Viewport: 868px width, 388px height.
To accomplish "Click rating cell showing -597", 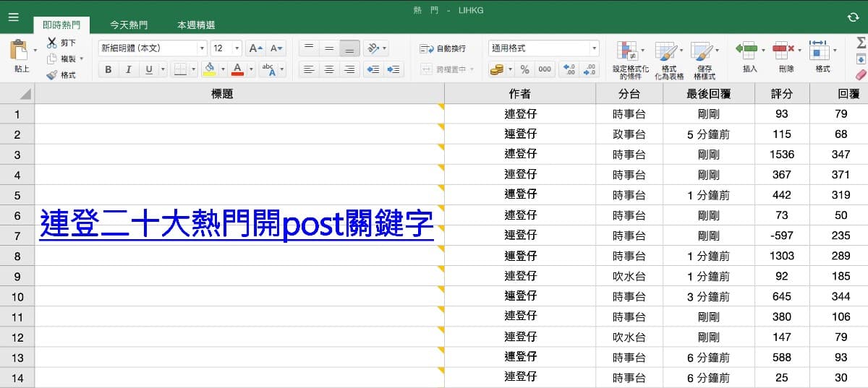I will pyautogui.click(x=782, y=236).
